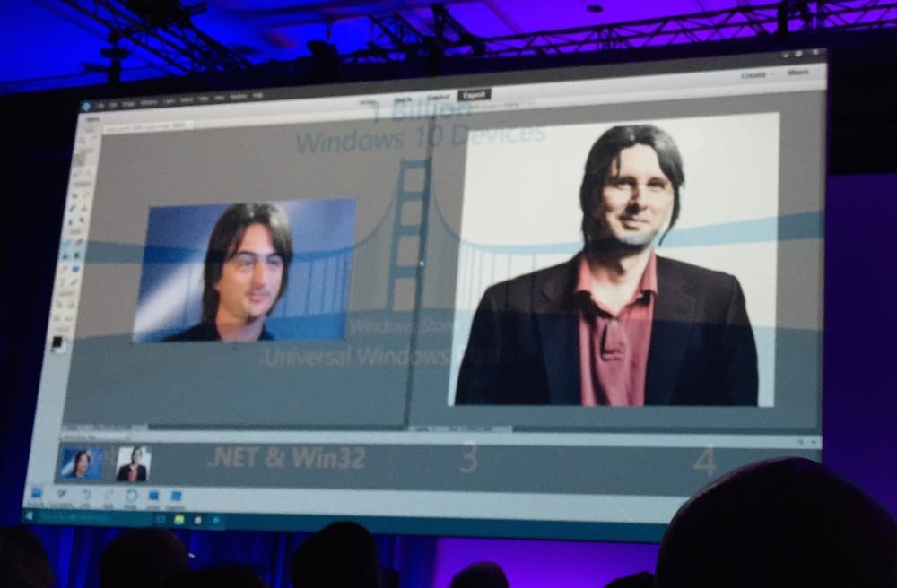Select the Sponge tool

click(83, 220)
